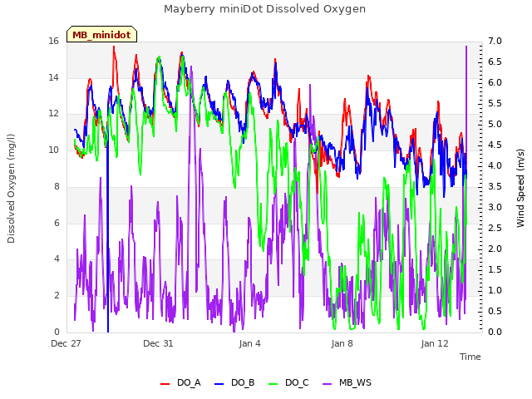532x399 pixels.
Task: Click the chart title Mayberry miniDot Dissolved Oxygen
Action: (264, 9)
